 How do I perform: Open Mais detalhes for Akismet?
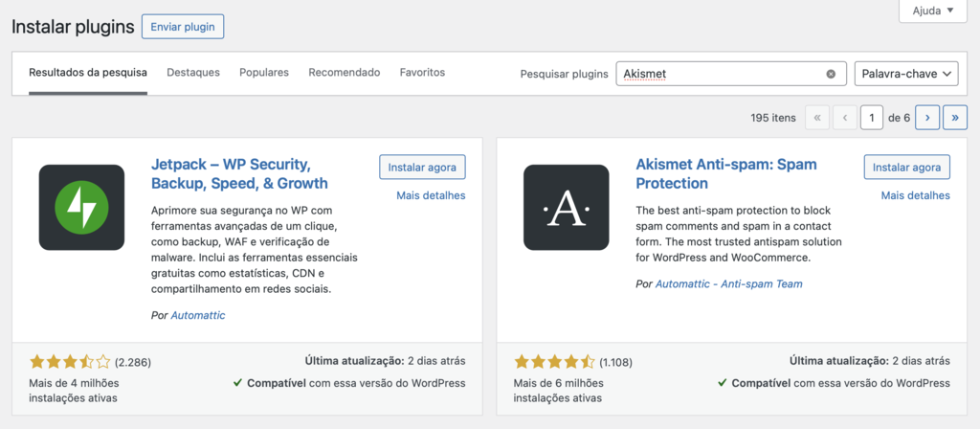point(916,195)
